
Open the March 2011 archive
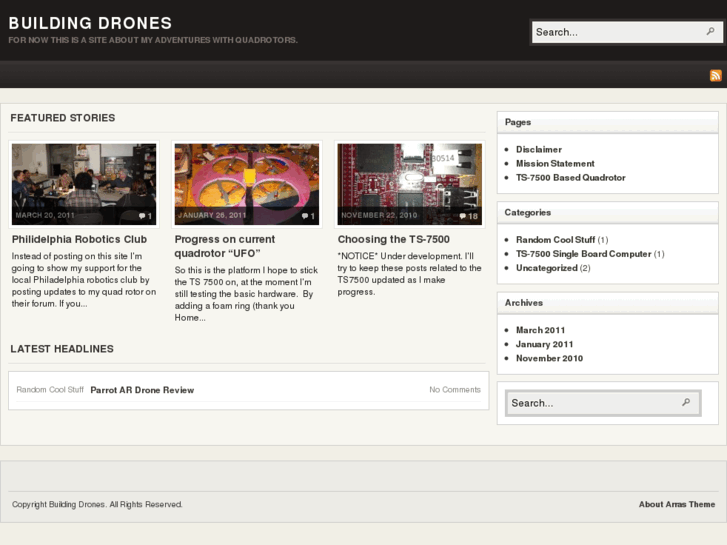pyautogui.click(x=541, y=330)
